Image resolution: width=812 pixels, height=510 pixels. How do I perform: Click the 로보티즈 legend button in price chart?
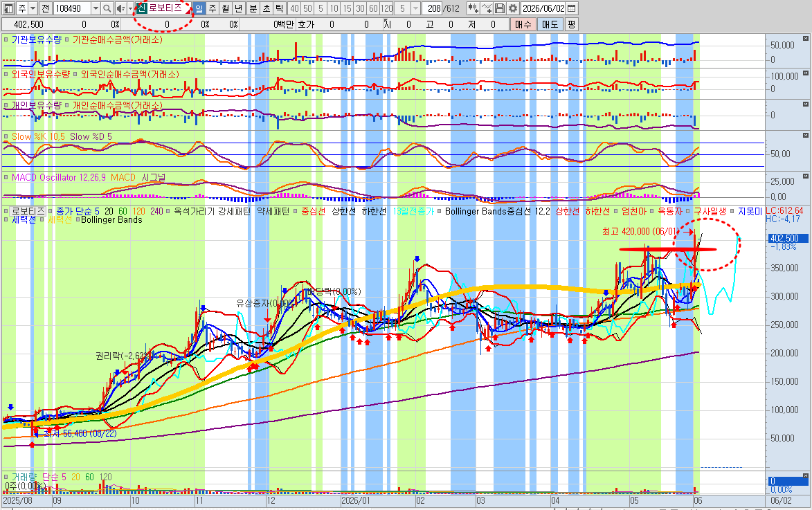[28, 211]
